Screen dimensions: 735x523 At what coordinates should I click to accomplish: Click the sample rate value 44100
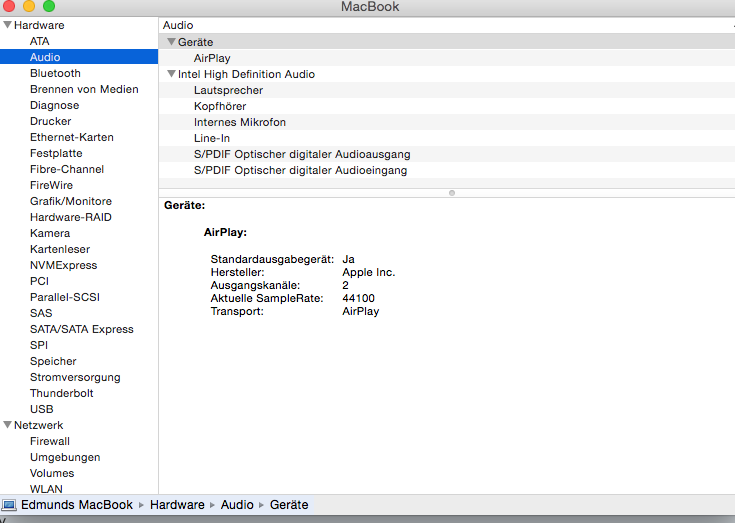coord(359,298)
